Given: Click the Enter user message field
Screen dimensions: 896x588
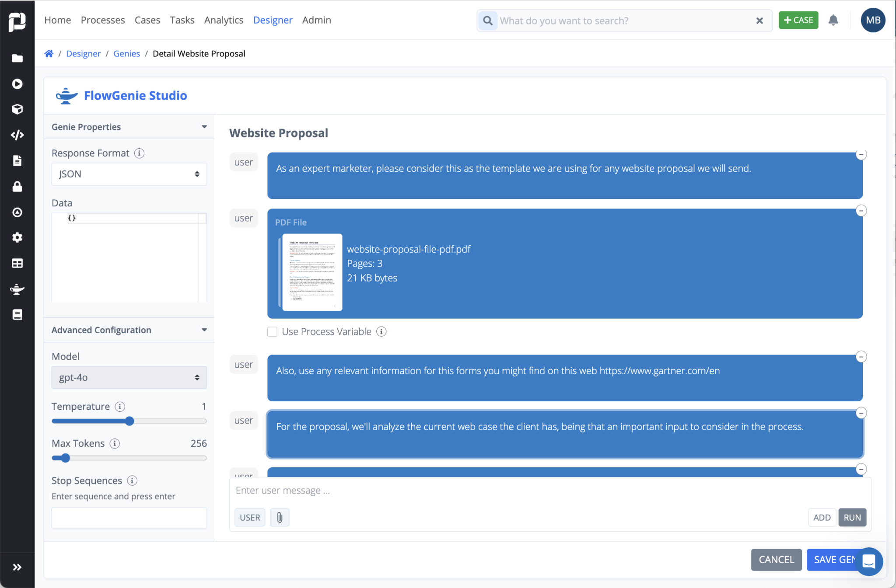Looking at the screenshot, I should pyautogui.click(x=394, y=490).
